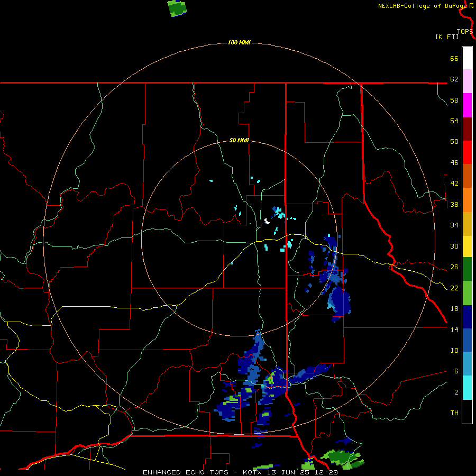Click the bright red legend swatch
Screen dimensions: 476x476
pos(467,152)
